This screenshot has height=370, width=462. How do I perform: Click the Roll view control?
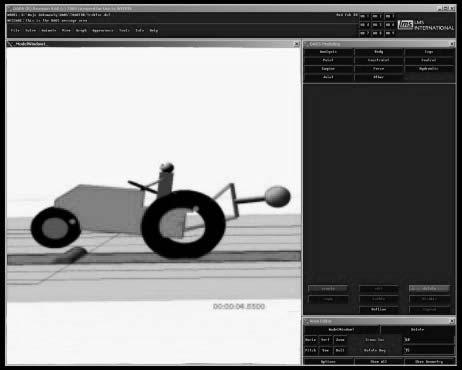point(340,350)
